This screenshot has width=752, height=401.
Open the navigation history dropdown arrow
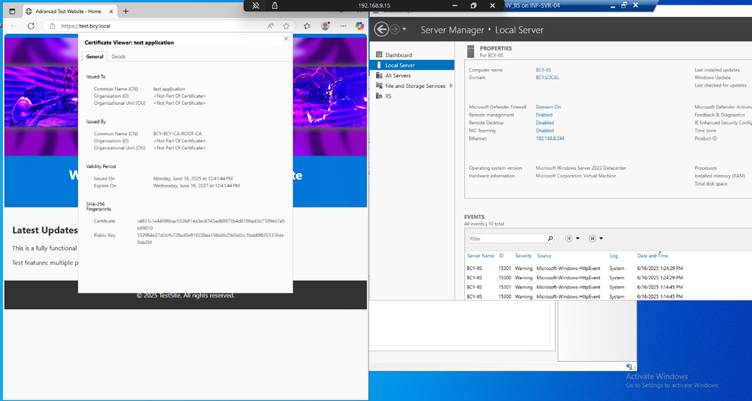(405, 31)
